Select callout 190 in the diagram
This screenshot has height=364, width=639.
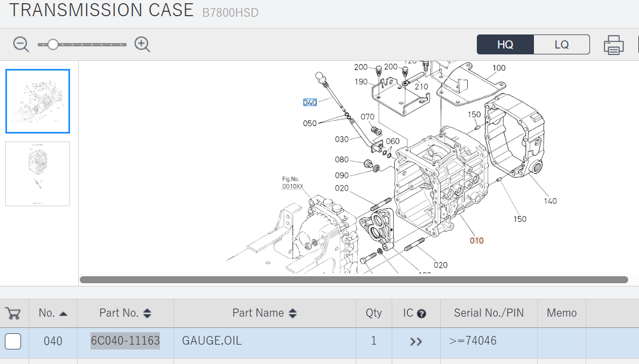point(360,82)
